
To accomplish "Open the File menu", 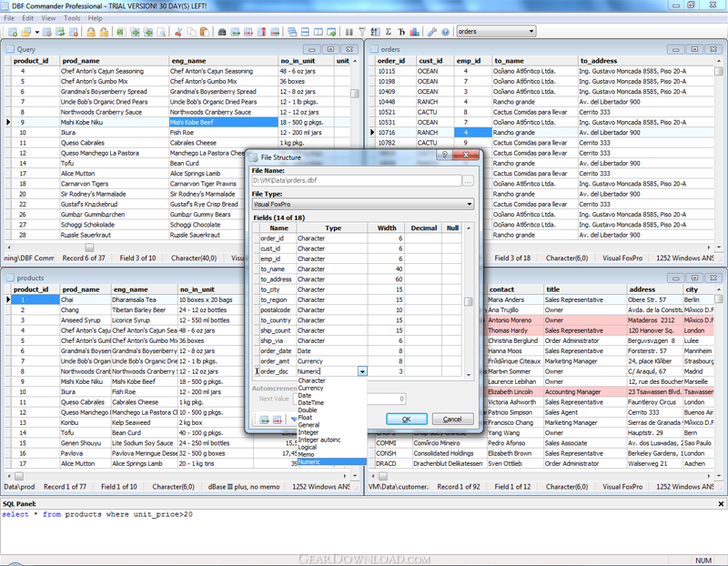I will [x=9, y=18].
